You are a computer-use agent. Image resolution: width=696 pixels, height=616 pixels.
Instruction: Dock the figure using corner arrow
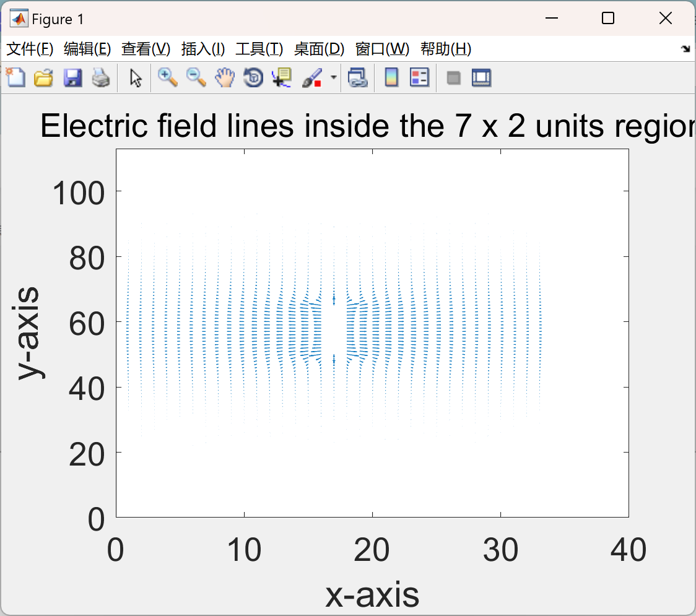click(x=686, y=49)
